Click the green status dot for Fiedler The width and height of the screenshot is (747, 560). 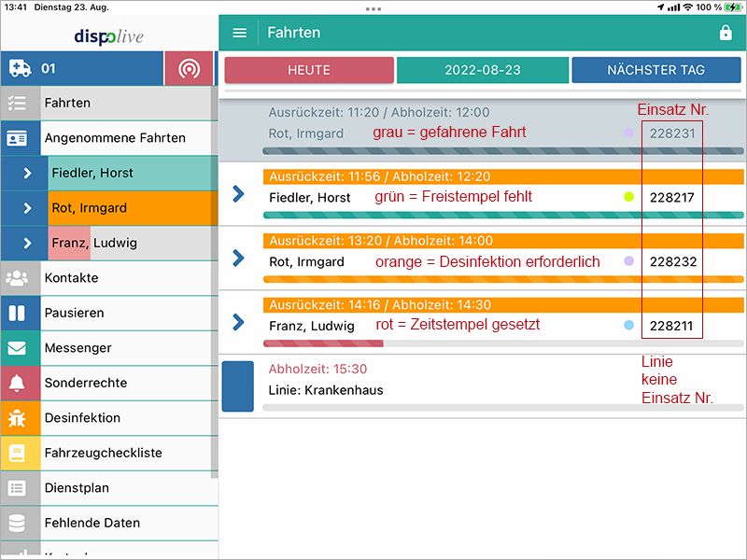(628, 197)
